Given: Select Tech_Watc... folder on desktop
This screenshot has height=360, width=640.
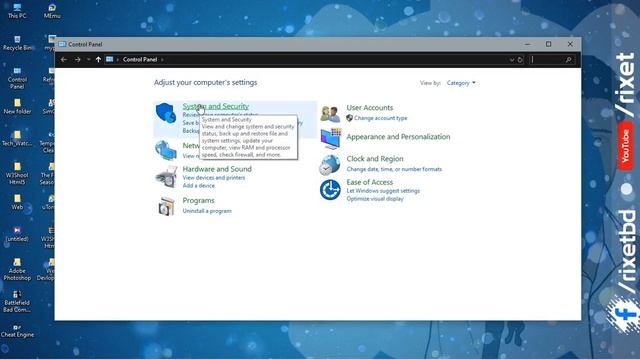Looking at the screenshot, I should coord(17,138).
